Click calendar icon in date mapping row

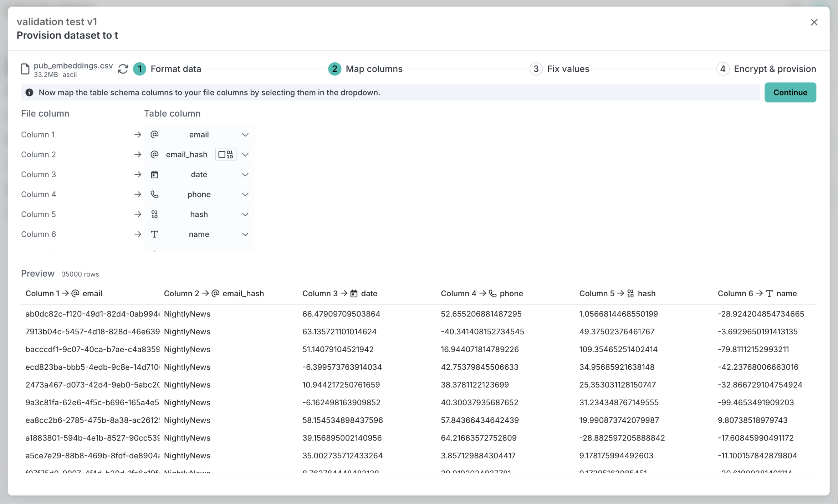pyautogui.click(x=154, y=175)
